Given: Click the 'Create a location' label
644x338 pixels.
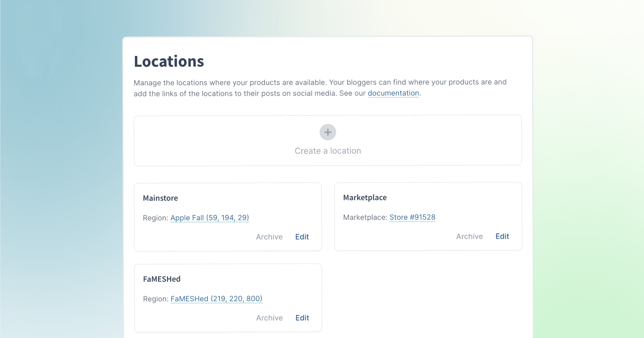Looking at the screenshot, I should 328,151.
